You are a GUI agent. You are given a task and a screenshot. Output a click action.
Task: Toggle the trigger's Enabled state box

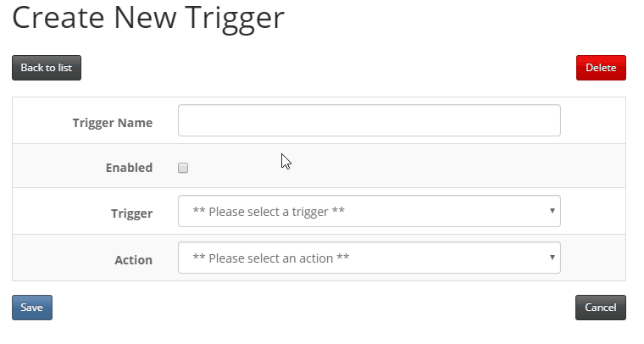[183, 168]
